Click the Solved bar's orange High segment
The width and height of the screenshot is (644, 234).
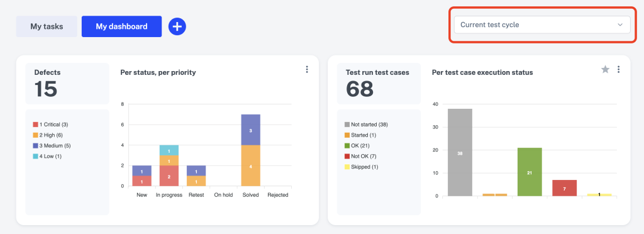tap(250, 165)
